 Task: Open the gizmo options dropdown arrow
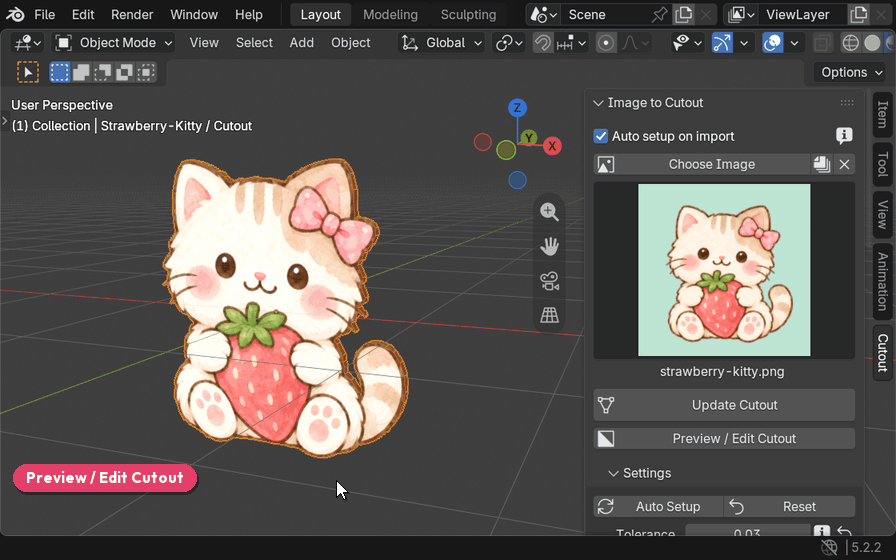click(x=744, y=43)
